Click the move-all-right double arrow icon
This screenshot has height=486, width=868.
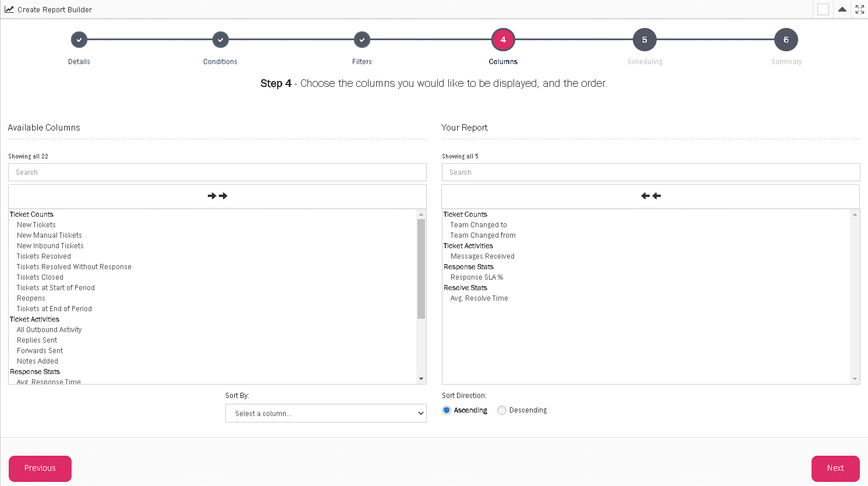[217, 196]
